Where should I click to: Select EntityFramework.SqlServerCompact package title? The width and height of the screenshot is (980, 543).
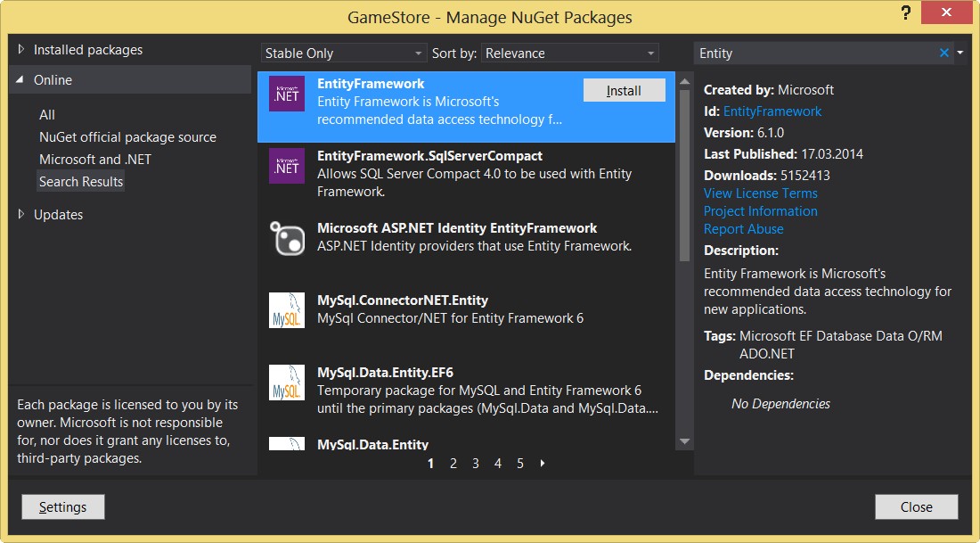tap(429, 156)
